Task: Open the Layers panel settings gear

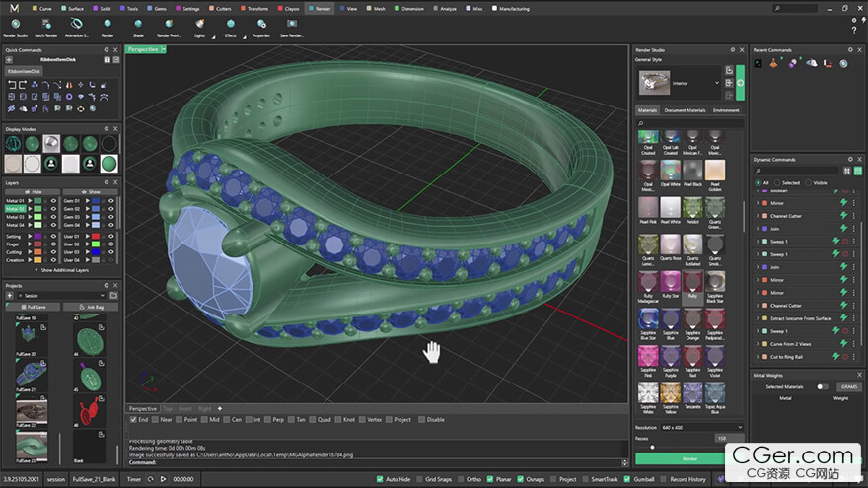Action: (x=107, y=182)
